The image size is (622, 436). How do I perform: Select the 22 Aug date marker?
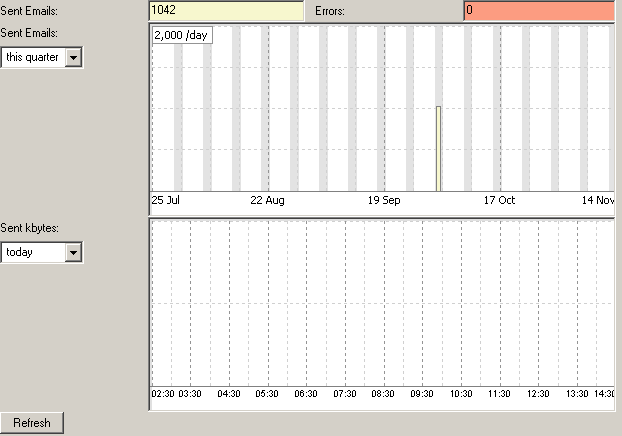(x=267, y=200)
